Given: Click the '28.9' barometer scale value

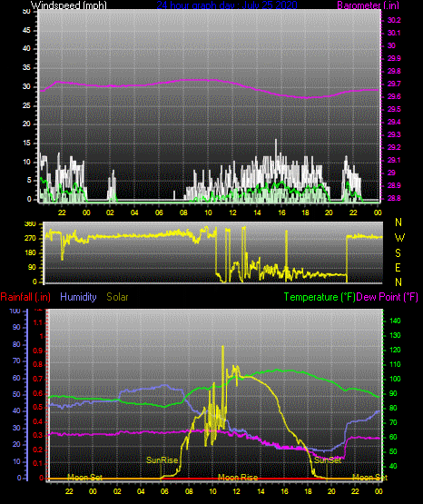Looking at the screenshot, I should point(394,186).
